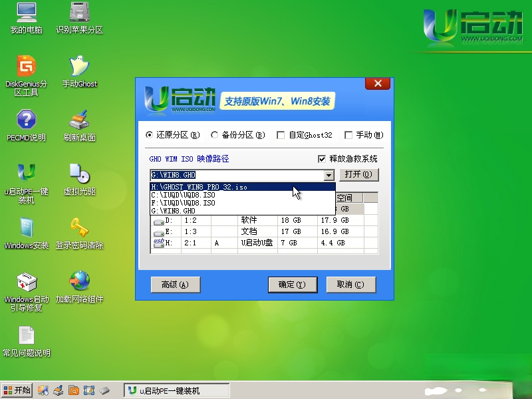The height and width of the screenshot is (399, 532).
Task: Select the 备份分区(B) radio button
Action: (214, 135)
